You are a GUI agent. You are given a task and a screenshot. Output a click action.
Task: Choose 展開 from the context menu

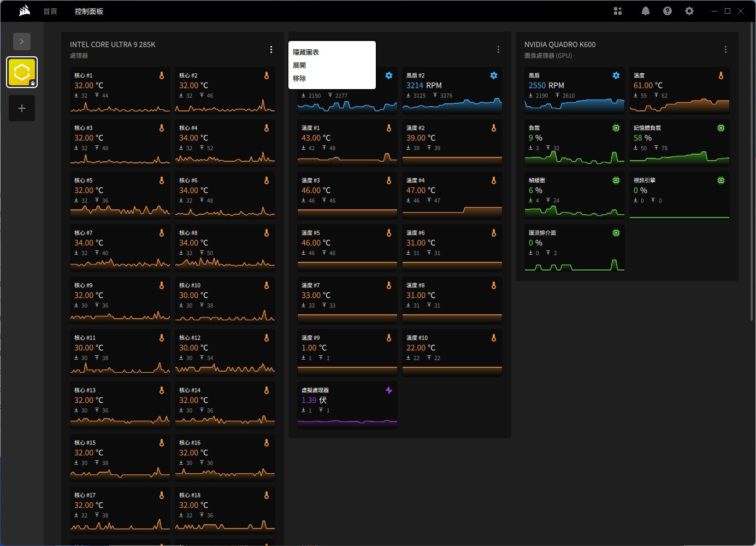[x=299, y=65]
